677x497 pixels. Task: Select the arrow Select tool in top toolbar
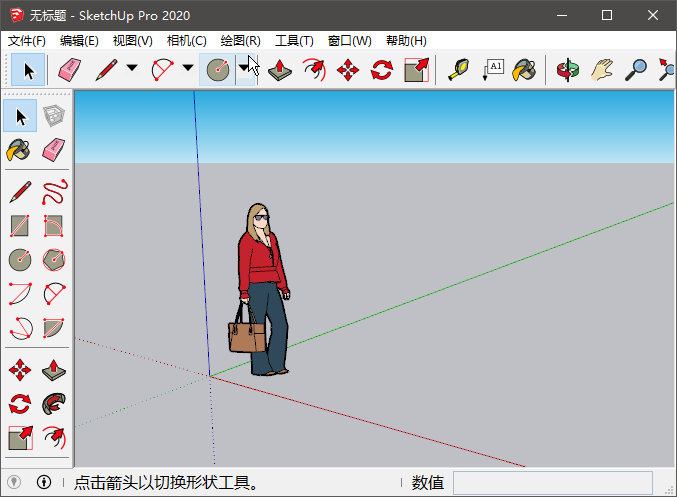(28, 70)
